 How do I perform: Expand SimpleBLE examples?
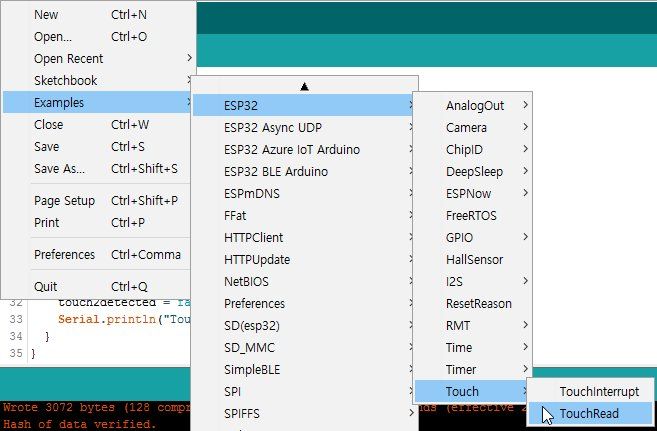(304, 369)
